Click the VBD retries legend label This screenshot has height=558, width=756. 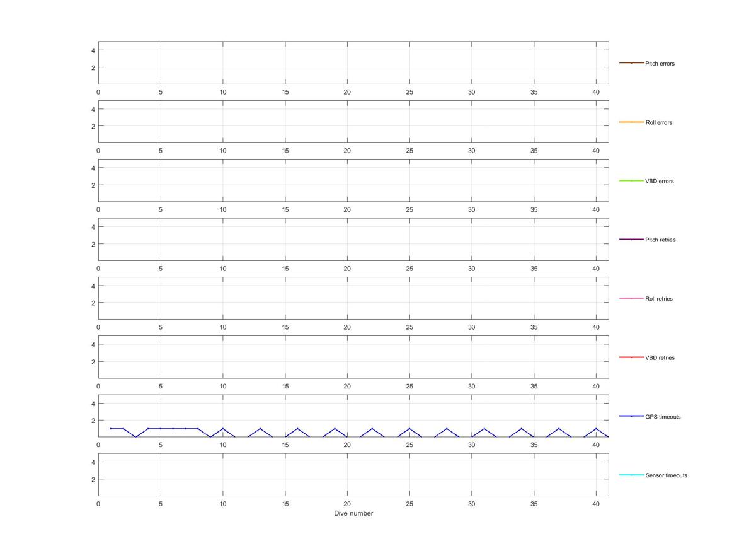click(660, 357)
